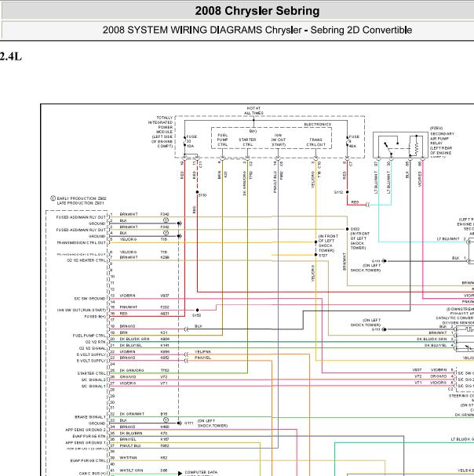The image size is (474, 476).
Task: Click "STARTER CTRL" label beside pin 25
Action: coord(92,373)
